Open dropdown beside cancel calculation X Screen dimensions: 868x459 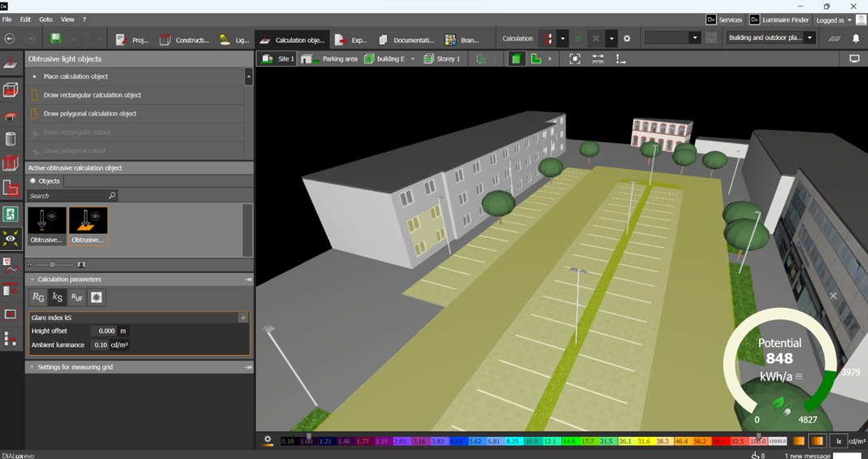(611, 39)
